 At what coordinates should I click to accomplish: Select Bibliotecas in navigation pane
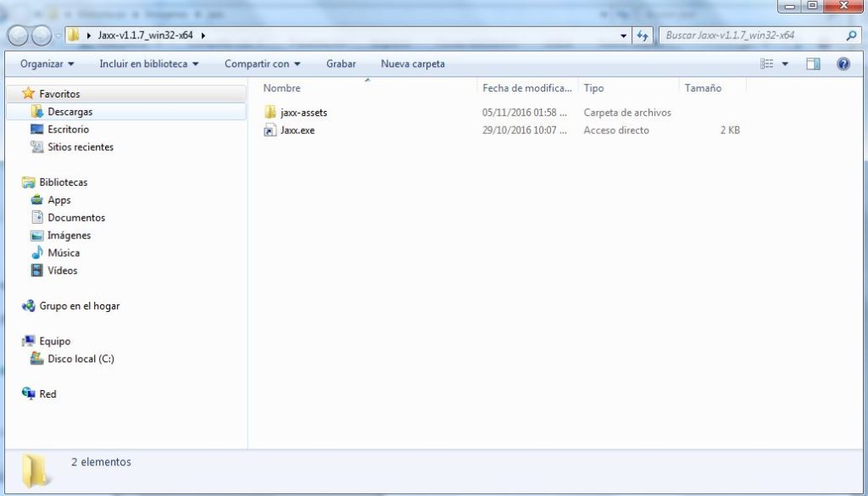(63, 182)
